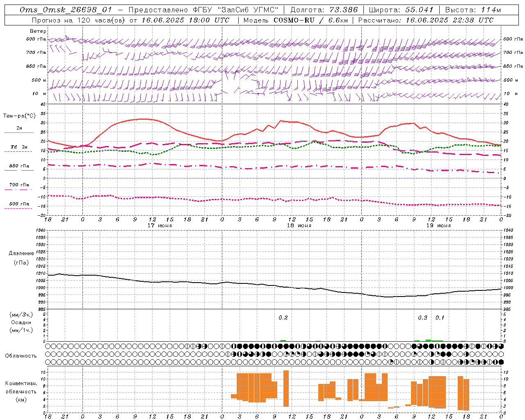Click the 0.3 precipitation value label
Screen dimensions: 525x420
tap(422, 318)
